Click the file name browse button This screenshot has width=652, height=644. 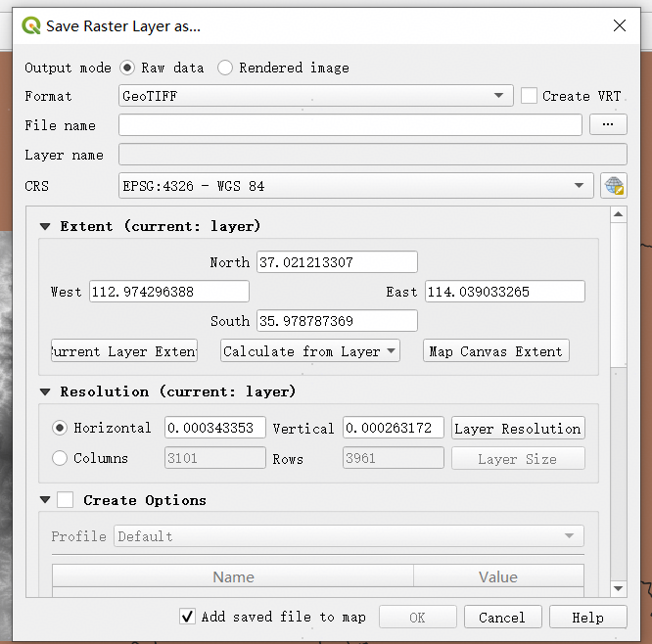[x=608, y=124]
